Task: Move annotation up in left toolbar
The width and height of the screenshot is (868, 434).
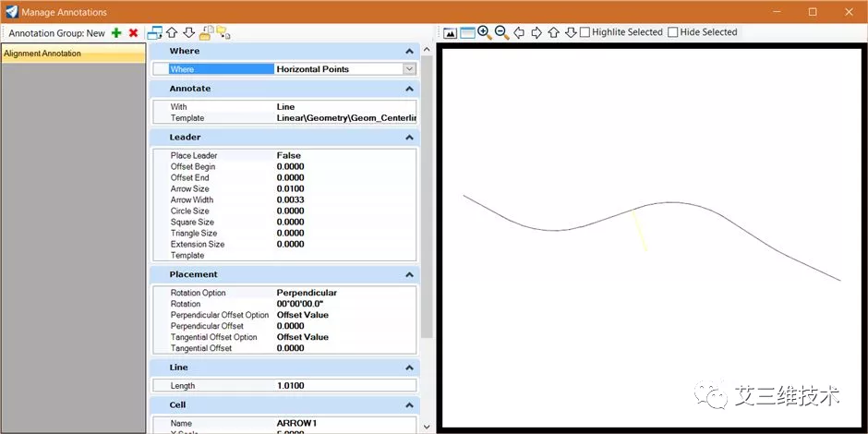Action: click(x=172, y=32)
